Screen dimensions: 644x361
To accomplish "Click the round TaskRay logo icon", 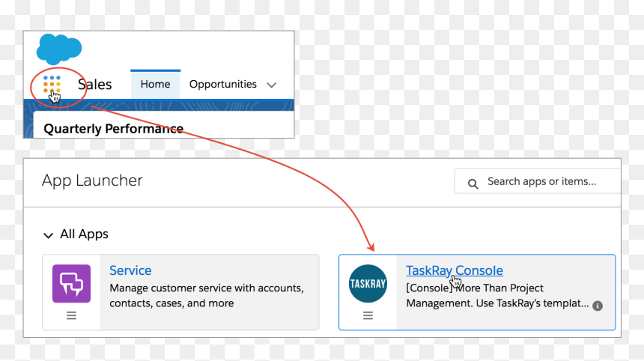I will pos(368,283).
